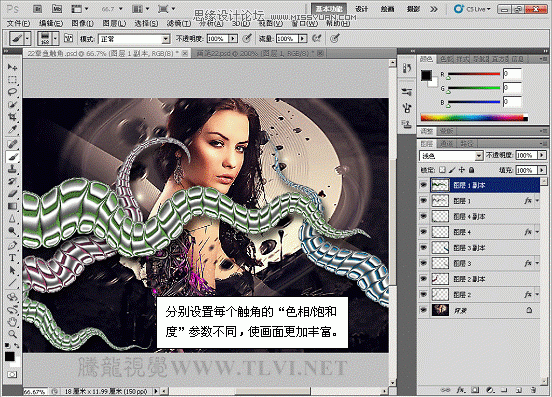The image size is (552, 397).
Task: Select the 3D Object Rotate tool
Action: click(x=12, y=297)
